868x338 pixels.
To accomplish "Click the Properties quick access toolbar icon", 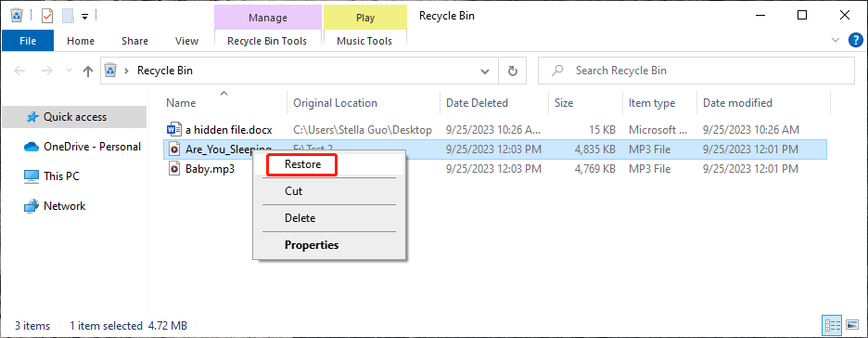I will 47,16.
